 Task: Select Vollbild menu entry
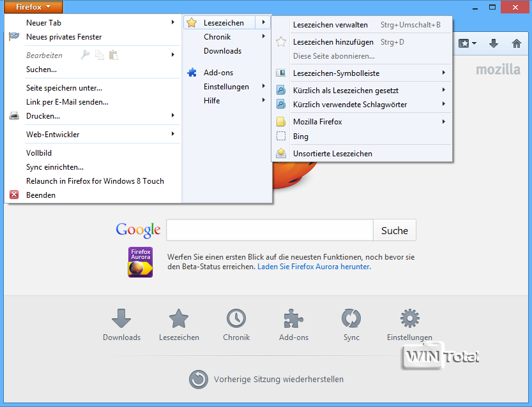click(39, 153)
